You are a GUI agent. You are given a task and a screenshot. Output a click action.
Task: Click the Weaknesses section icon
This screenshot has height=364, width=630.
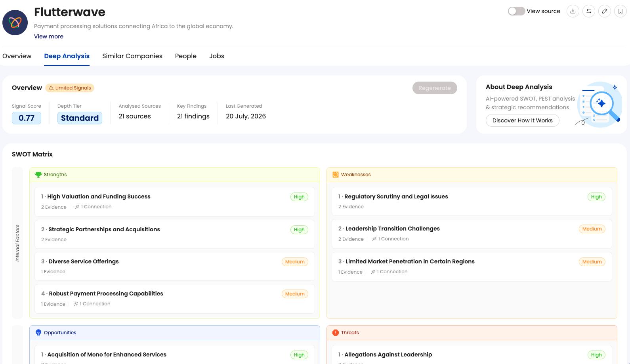pyautogui.click(x=336, y=175)
